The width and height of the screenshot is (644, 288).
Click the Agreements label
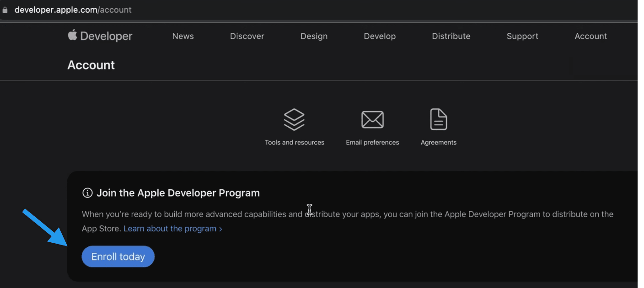[x=439, y=142]
